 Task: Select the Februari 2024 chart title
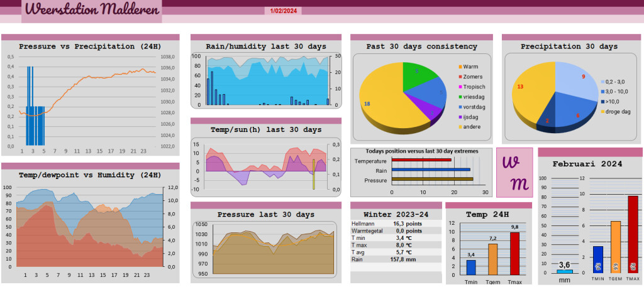coord(587,164)
